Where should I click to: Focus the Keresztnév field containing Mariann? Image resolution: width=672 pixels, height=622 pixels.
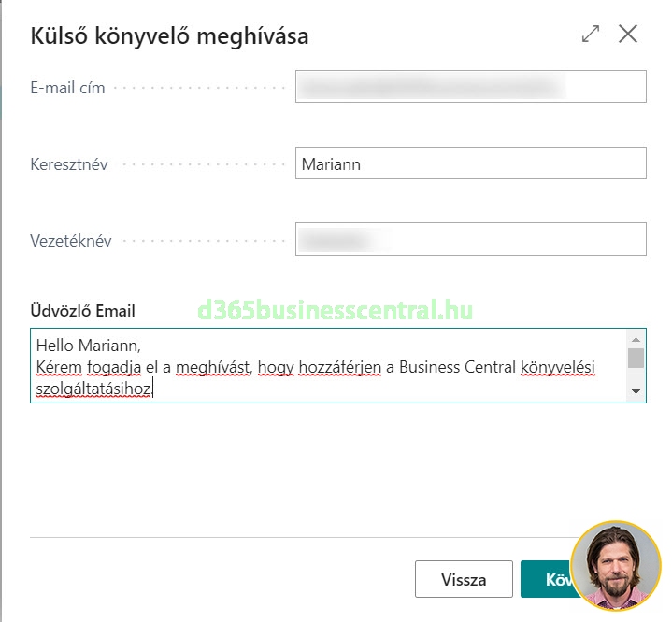[x=470, y=163]
